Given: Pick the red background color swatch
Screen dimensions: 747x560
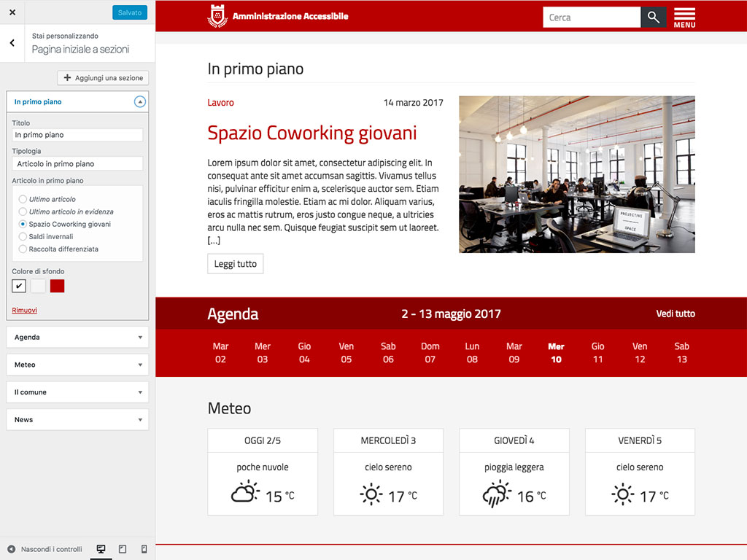Looking at the screenshot, I should coord(57,286).
